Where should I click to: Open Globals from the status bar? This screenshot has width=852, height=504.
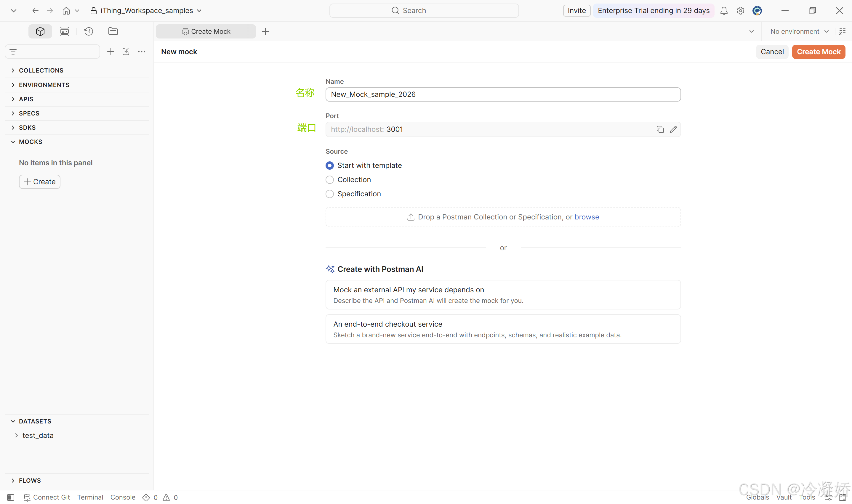point(757,497)
